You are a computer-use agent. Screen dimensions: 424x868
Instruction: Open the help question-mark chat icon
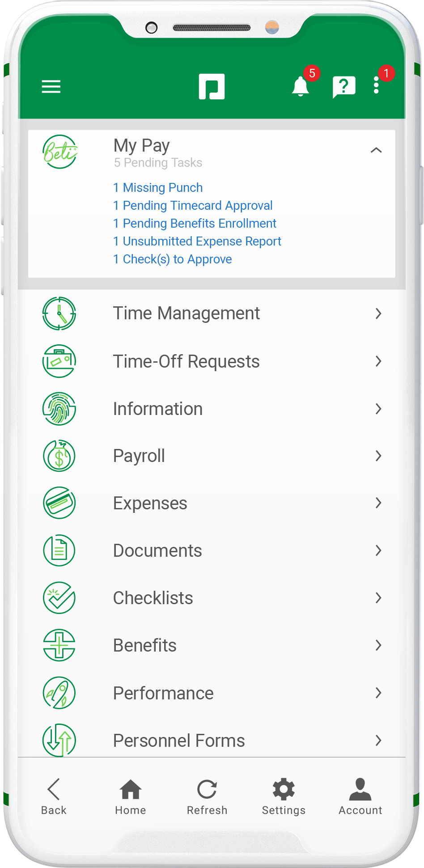(343, 86)
